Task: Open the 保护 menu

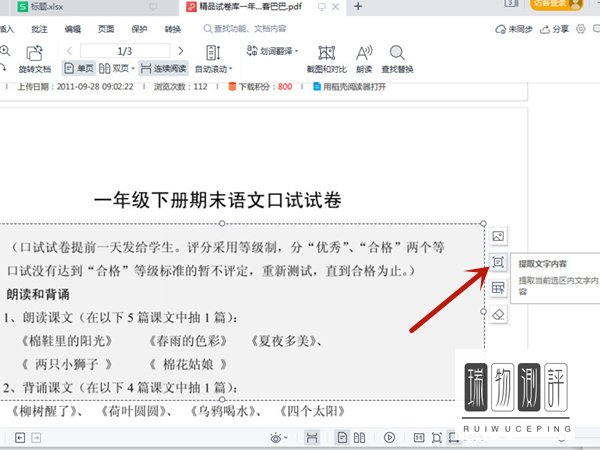Action: [139, 29]
